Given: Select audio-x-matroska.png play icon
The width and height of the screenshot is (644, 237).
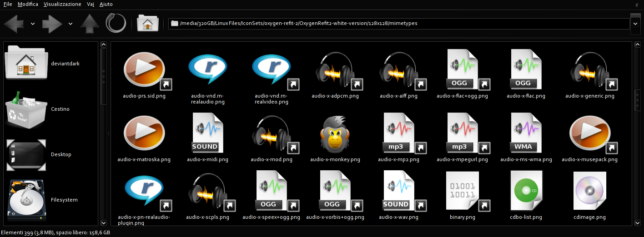Looking at the screenshot, I should [x=144, y=133].
